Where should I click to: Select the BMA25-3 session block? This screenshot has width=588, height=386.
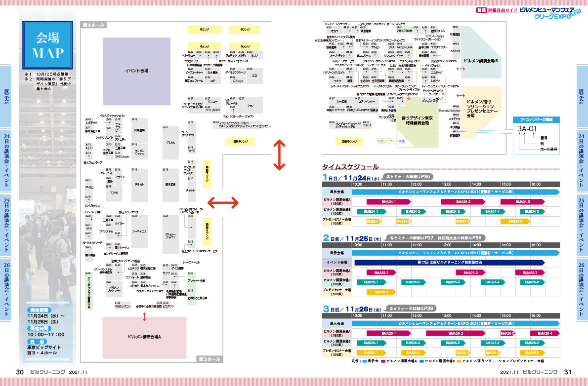[530, 272]
